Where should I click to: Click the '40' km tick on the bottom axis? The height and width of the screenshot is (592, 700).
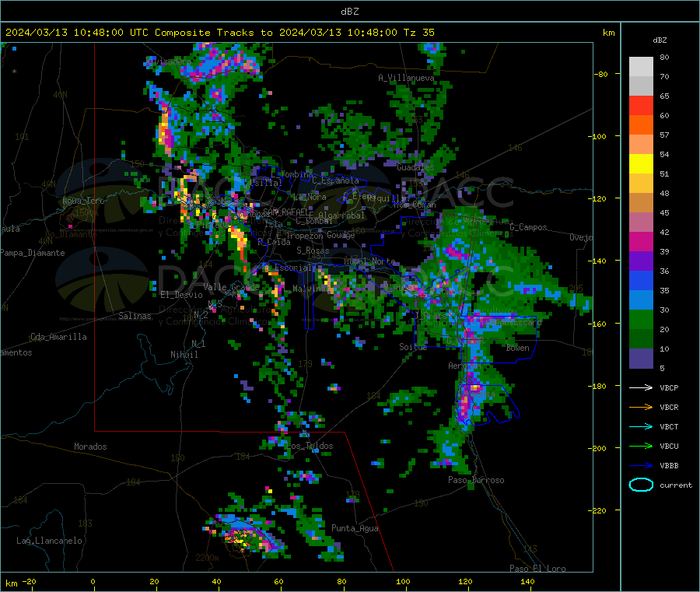[x=216, y=581]
